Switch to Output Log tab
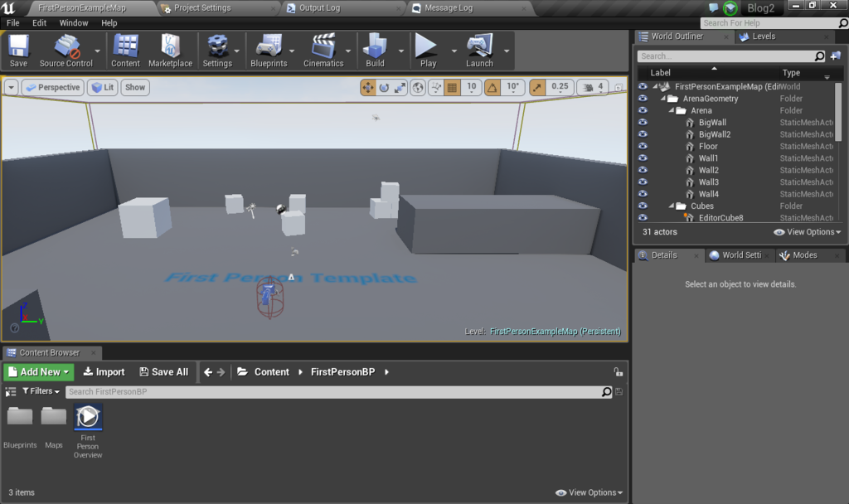849x504 pixels. click(x=319, y=8)
